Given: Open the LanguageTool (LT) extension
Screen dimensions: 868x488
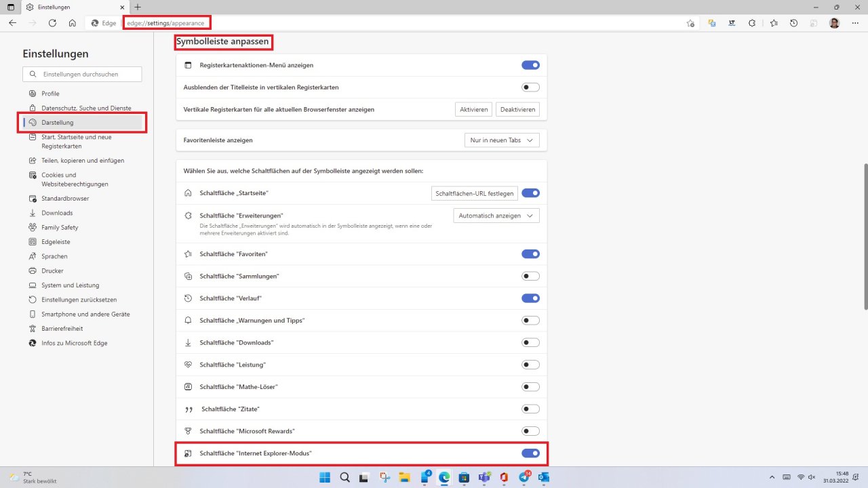Looking at the screenshot, I should 732,22.
